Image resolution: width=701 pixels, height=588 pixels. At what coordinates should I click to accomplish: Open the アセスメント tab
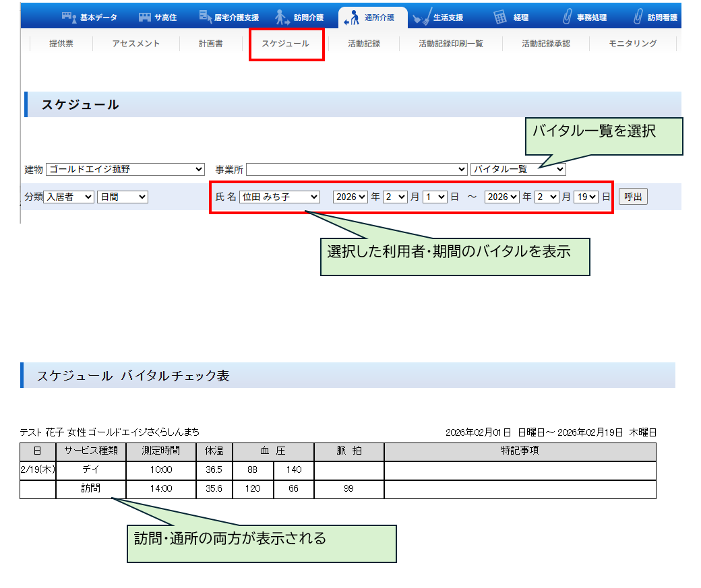[136, 44]
